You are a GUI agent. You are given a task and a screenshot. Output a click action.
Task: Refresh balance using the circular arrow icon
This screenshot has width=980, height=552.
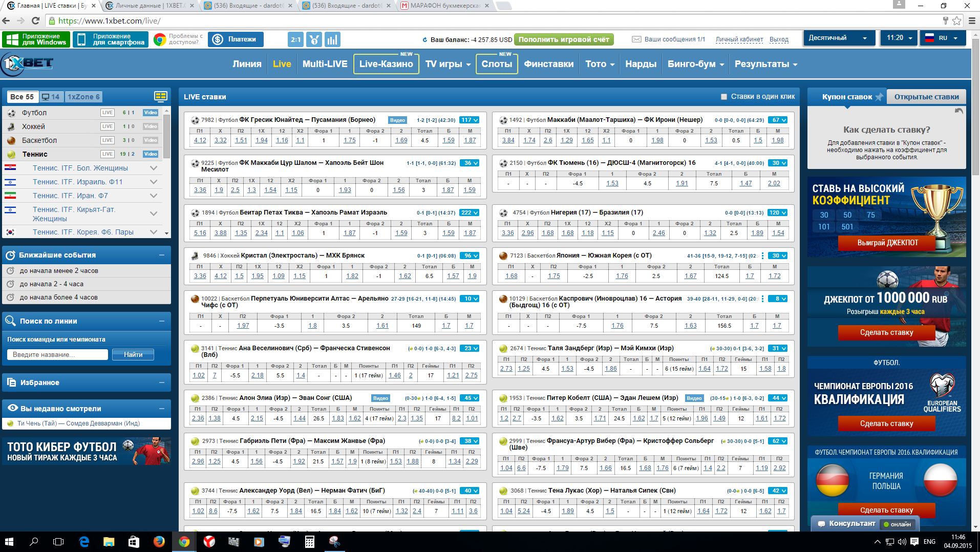[424, 40]
